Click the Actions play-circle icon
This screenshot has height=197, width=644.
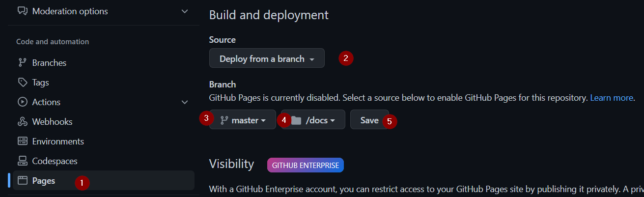(x=22, y=102)
